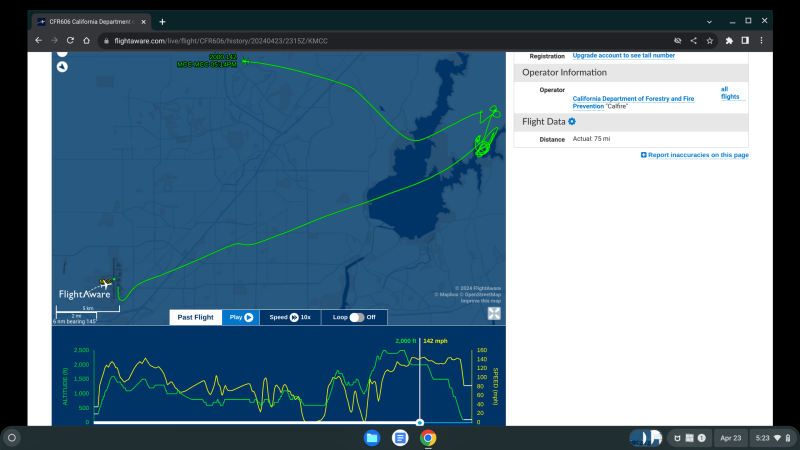Click the Operator Information heading
Image resolution: width=800 pixels, height=450 pixels.
click(x=564, y=72)
